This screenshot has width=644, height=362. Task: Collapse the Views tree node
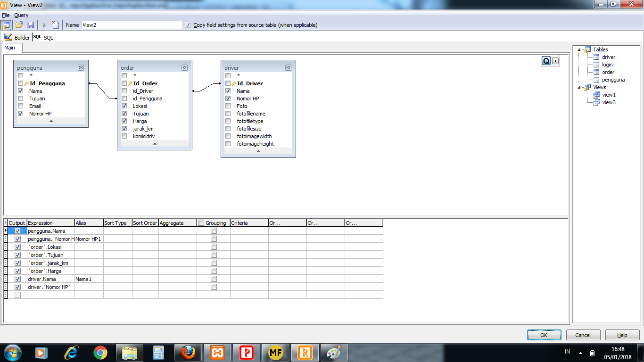[x=579, y=87]
